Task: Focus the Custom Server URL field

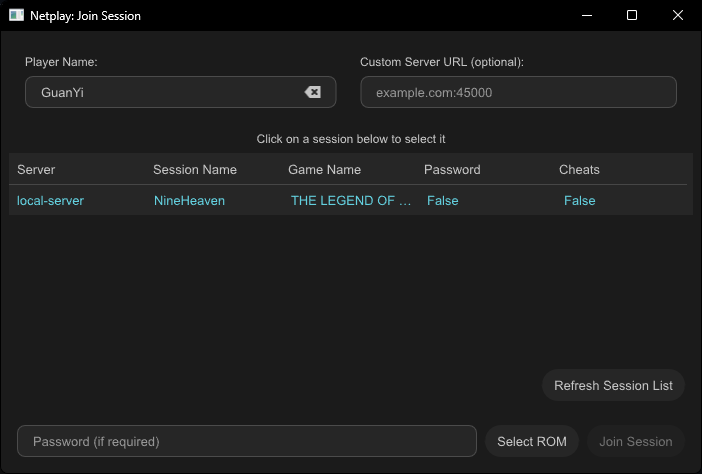Action: click(x=518, y=92)
